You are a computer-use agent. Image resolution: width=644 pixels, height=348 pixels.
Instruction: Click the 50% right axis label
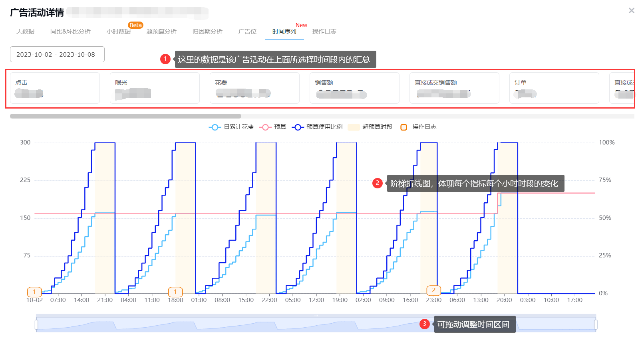click(x=605, y=218)
